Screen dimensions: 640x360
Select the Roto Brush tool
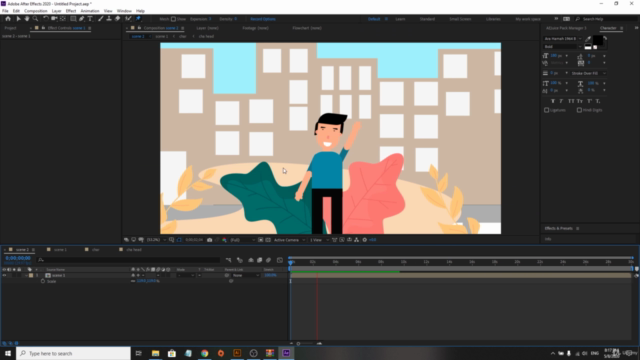[x=128, y=19]
